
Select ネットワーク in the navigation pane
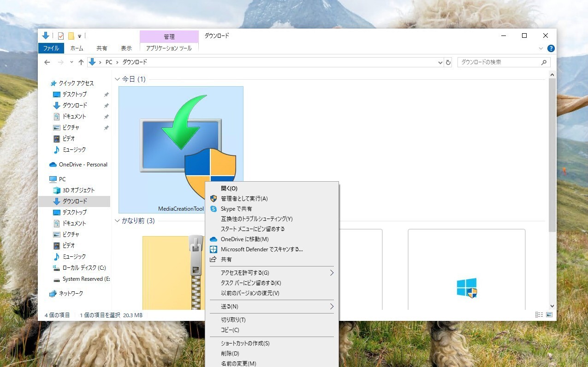71,294
